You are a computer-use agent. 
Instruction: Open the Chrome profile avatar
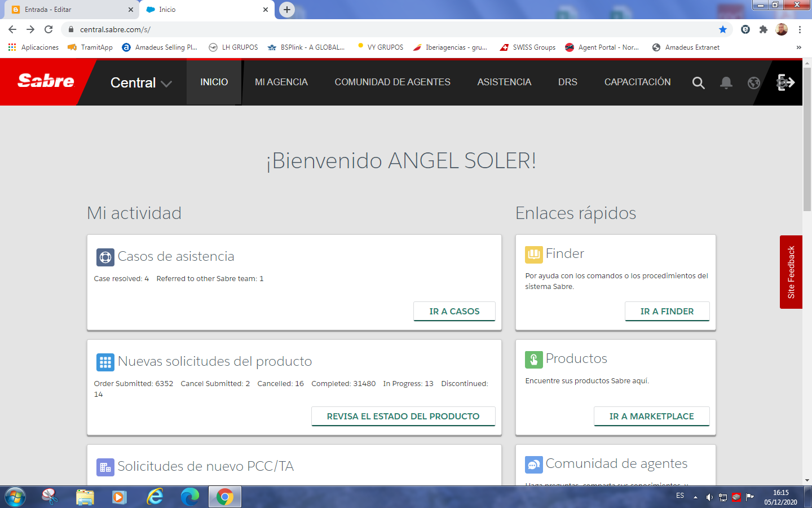pos(782,29)
